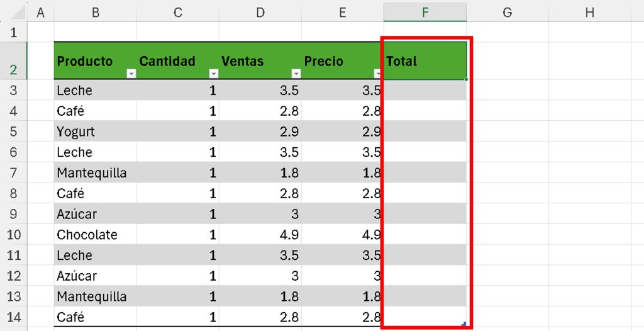Select the column F header
Viewport: 644px width, 331px height.
[x=425, y=11]
